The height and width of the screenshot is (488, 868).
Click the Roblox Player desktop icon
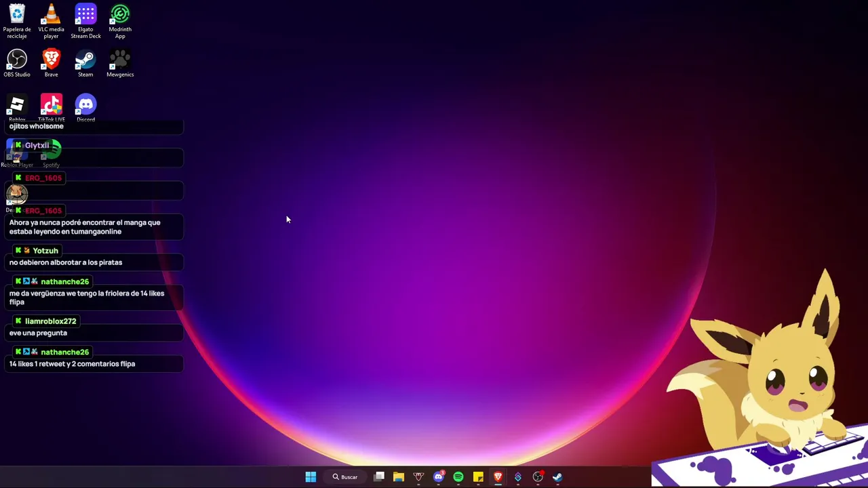[16, 155]
